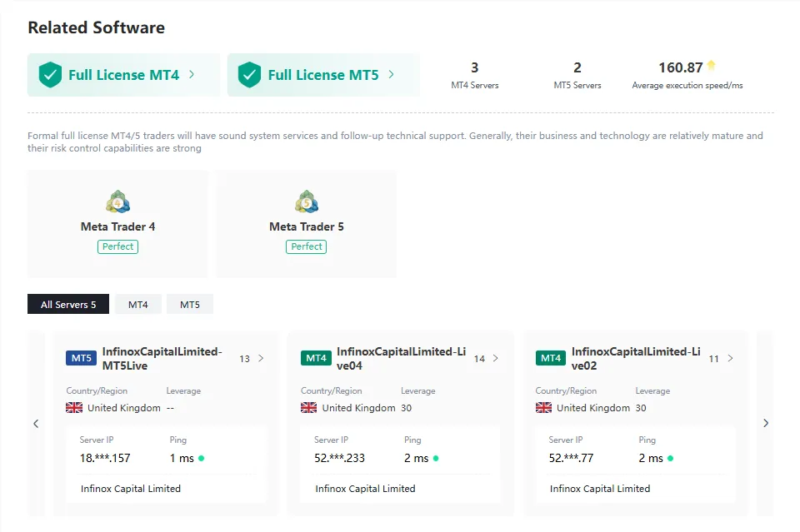
Task: Click the Full License MT4 link
Action: pos(124,75)
